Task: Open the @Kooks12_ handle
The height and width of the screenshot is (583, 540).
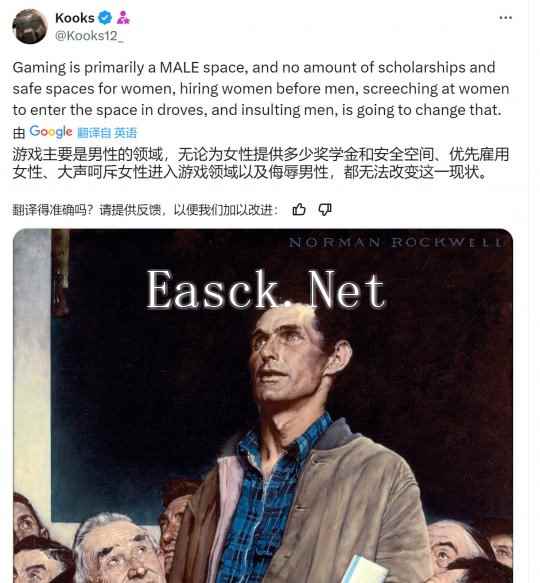Action: (89, 36)
